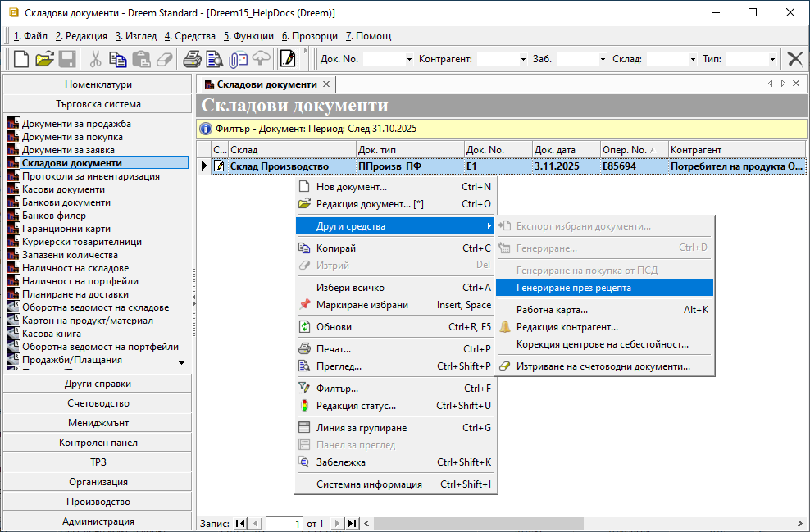The width and height of the screenshot is (810, 532).
Task: Click the New document toolbar icon
Action: pyautogui.click(x=21, y=59)
